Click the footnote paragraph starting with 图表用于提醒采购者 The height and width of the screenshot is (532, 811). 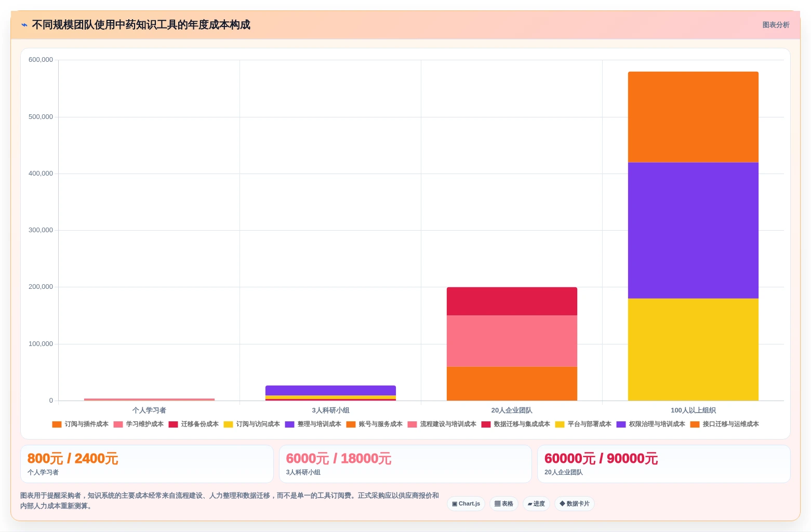(x=230, y=501)
